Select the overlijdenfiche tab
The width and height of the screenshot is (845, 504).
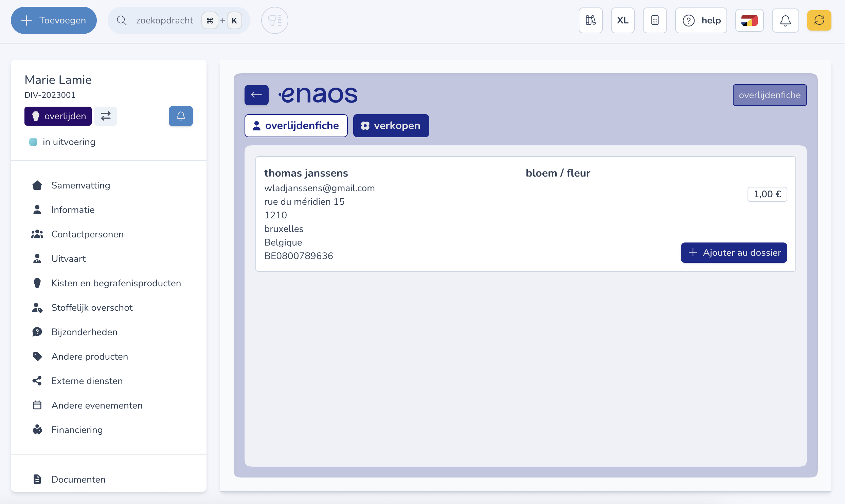click(296, 126)
